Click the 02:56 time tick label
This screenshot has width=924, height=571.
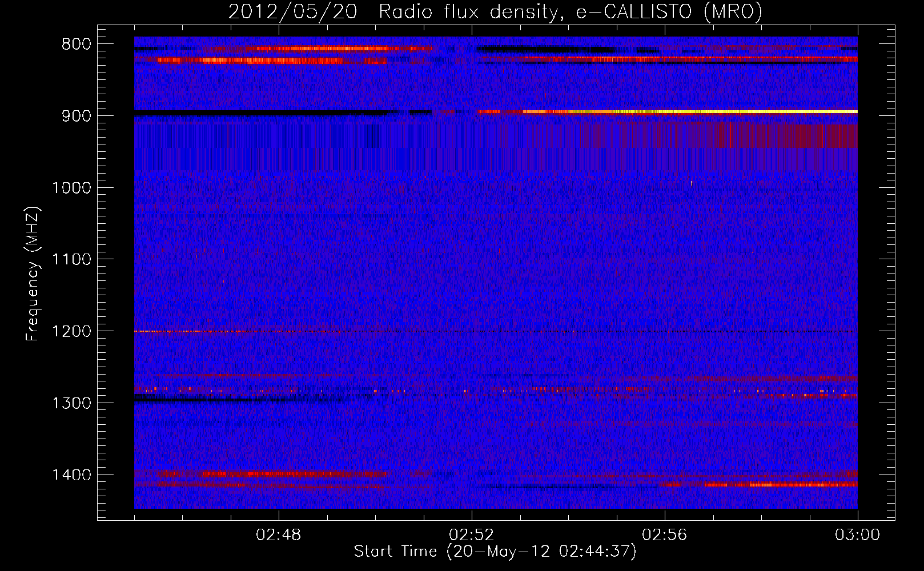pos(665,535)
